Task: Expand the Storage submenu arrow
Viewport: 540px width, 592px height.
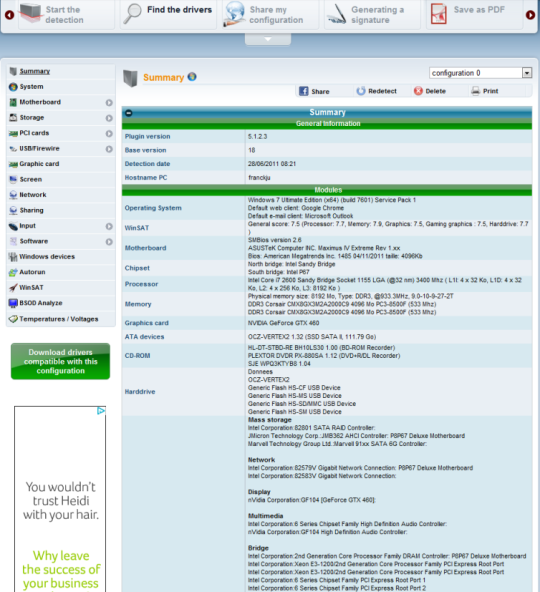Action: (x=109, y=118)
